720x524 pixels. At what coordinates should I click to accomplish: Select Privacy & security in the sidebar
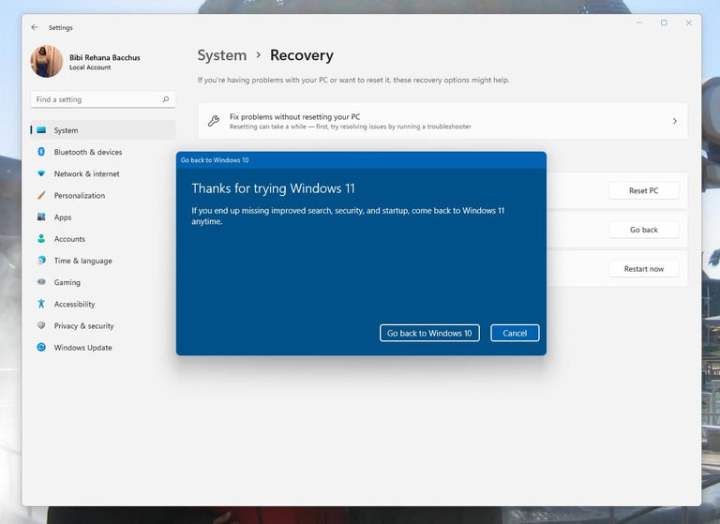pyautogui.click(x=103, y=326)
